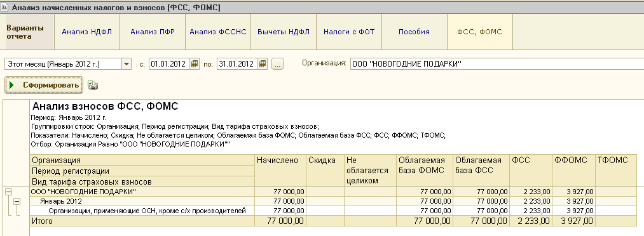Click the report window title icon
The image size is (644, 236).
pos(5,8)
